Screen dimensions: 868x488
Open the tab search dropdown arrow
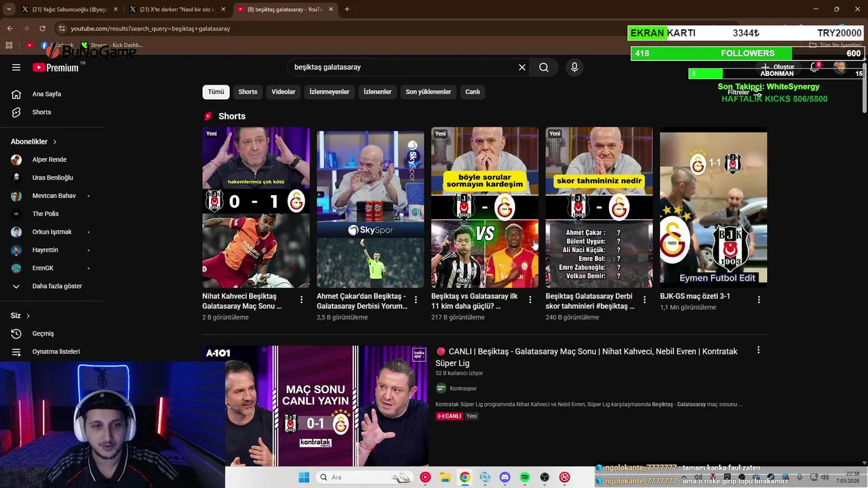[x=9, y=9]
